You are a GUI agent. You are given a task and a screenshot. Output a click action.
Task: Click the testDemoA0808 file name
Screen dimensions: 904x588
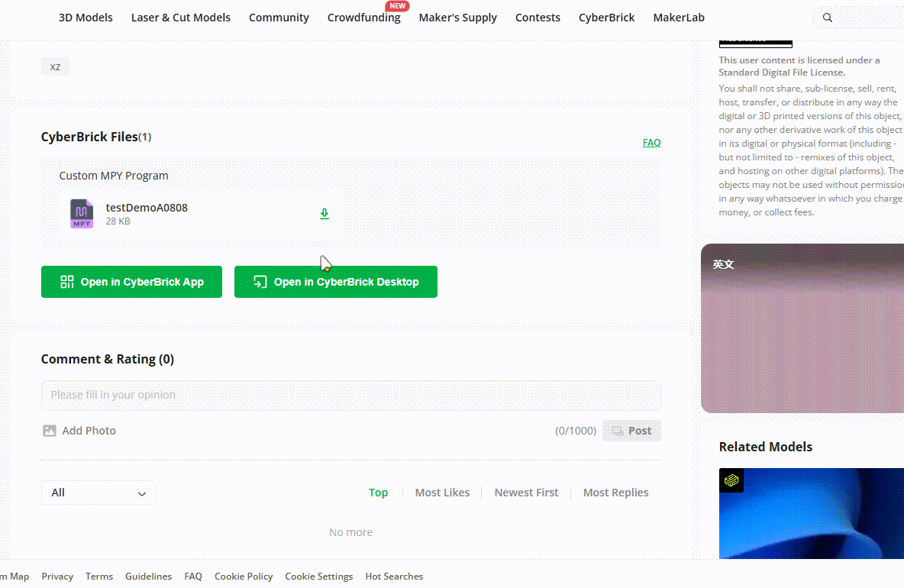click(147, 208)
